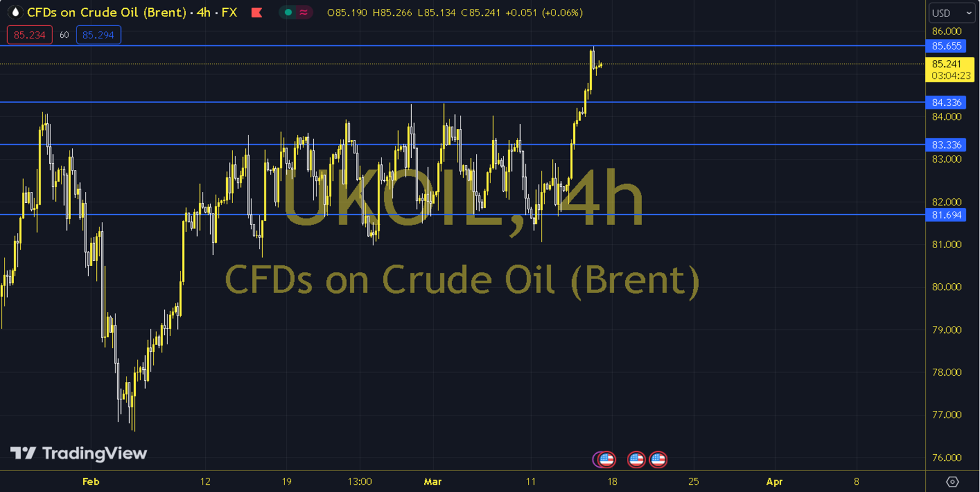Click the Mar label on time axis
Image resolution: width=980 pixels, height=492 pixels.
coord(432,482)
